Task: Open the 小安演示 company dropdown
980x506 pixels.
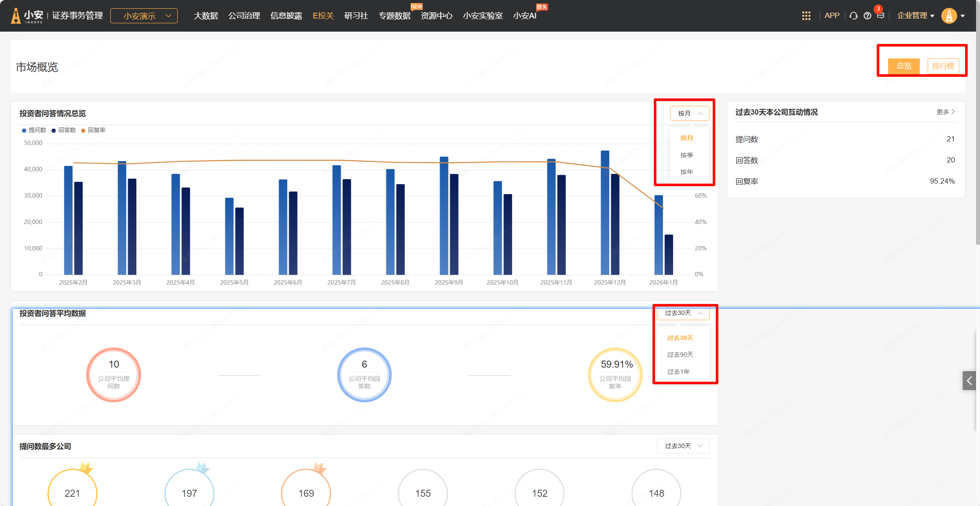Action: point(144,16)
